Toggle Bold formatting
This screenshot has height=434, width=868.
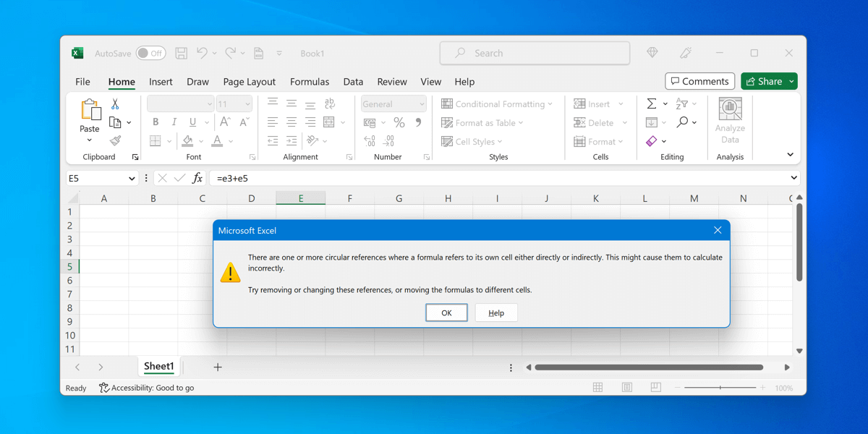pyautogui.click(x=156, y=123)
